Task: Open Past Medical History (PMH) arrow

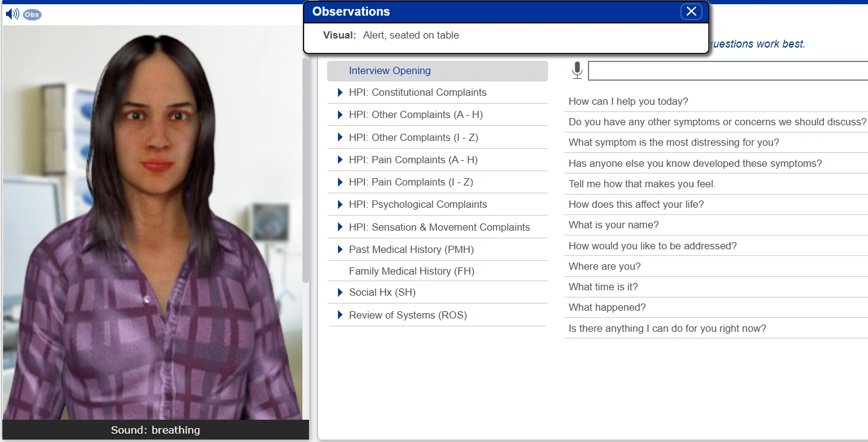Action: click(340, 249)
